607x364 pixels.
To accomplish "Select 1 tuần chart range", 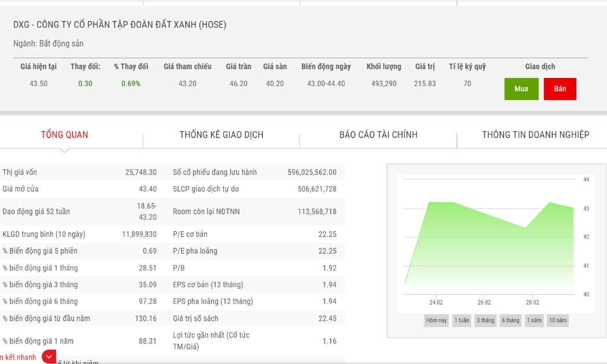I will (461, 320).
